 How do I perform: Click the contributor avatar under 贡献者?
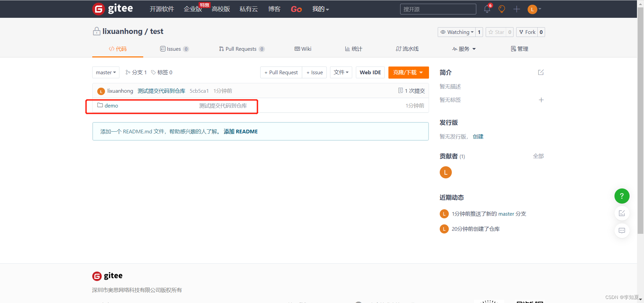(x=445, y=172)
